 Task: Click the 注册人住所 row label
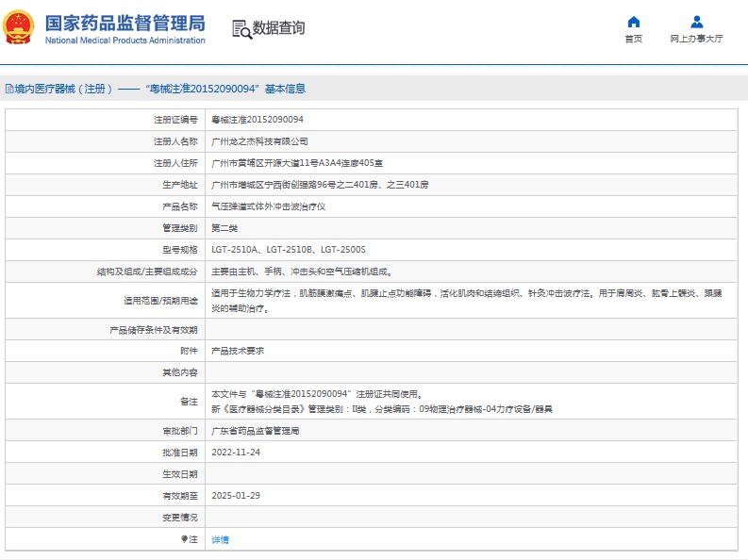coord(175,163)
